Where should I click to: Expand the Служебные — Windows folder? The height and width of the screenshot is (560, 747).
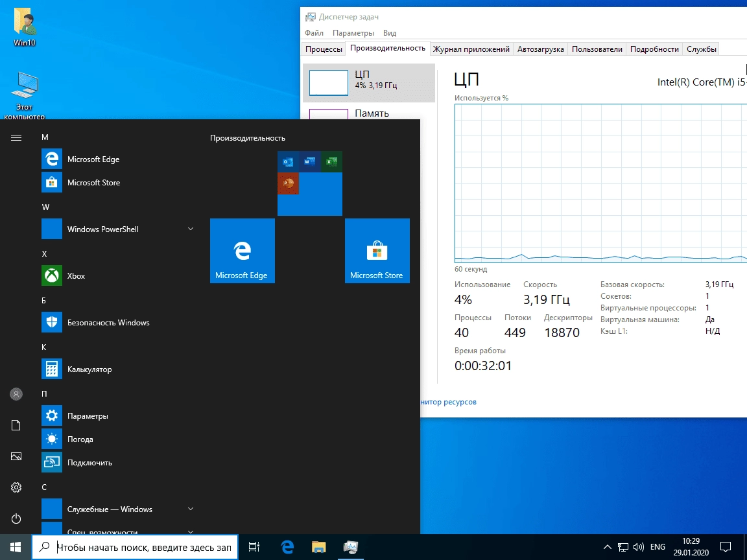[x=191, y=509]
